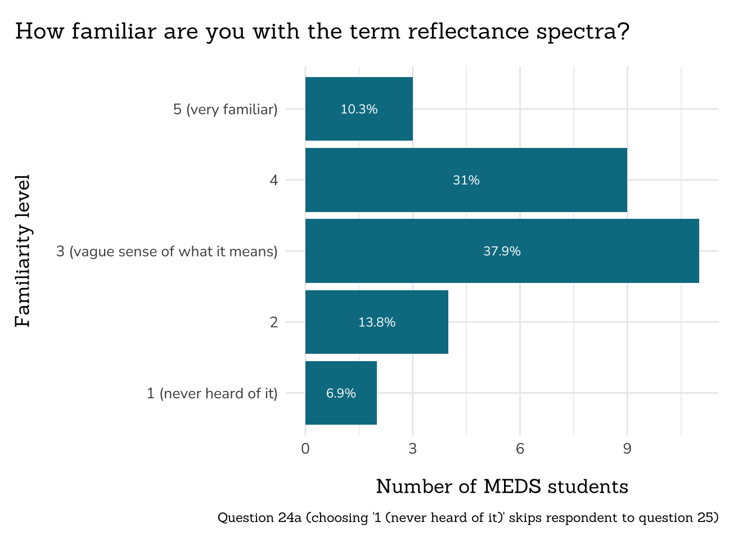Click the Question 24a caption text
This screenshot has width=756, height=540.
pyautogui.click(x=468, y=517)
